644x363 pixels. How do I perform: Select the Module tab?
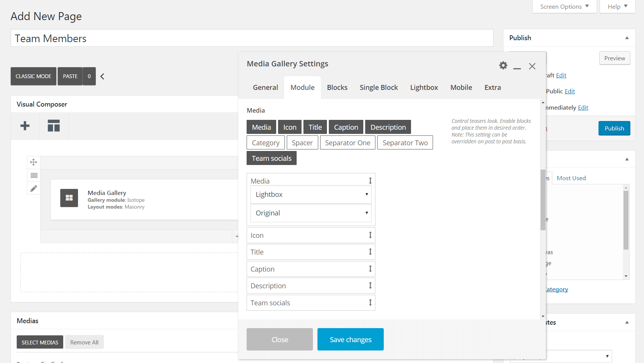[x=302, y=87]
